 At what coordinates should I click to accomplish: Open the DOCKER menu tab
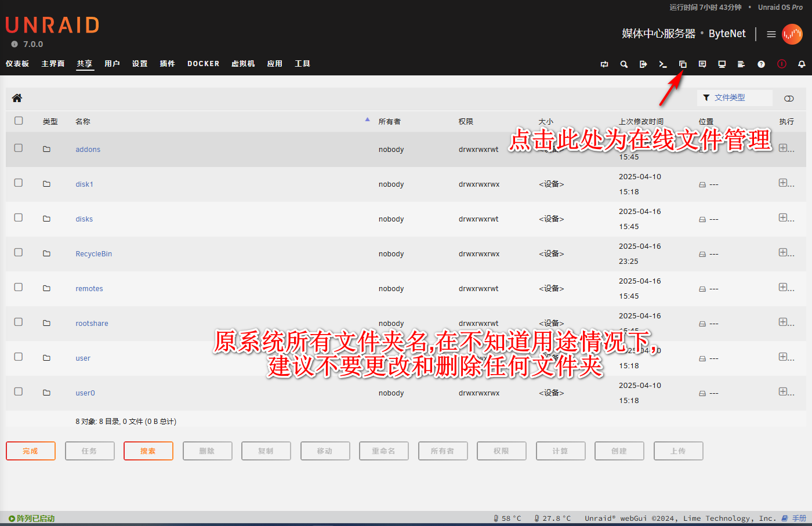(203, 64)
